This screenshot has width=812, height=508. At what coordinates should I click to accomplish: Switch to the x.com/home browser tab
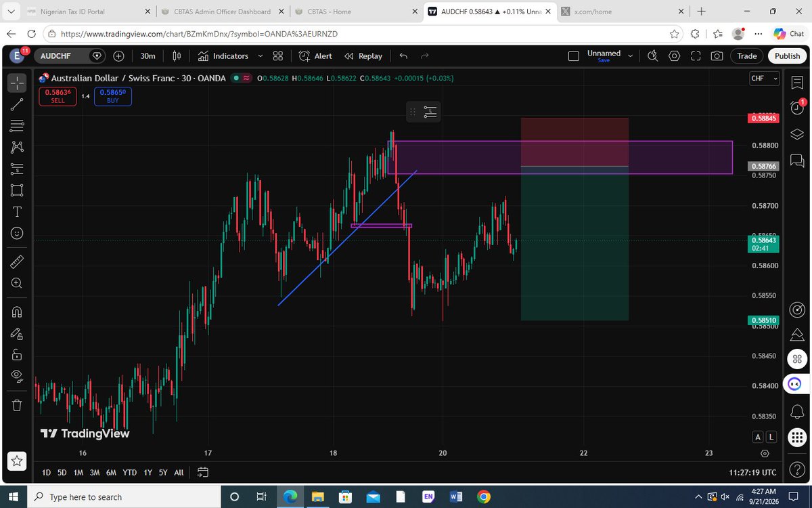pyautogui.click(x=621, y=12)
